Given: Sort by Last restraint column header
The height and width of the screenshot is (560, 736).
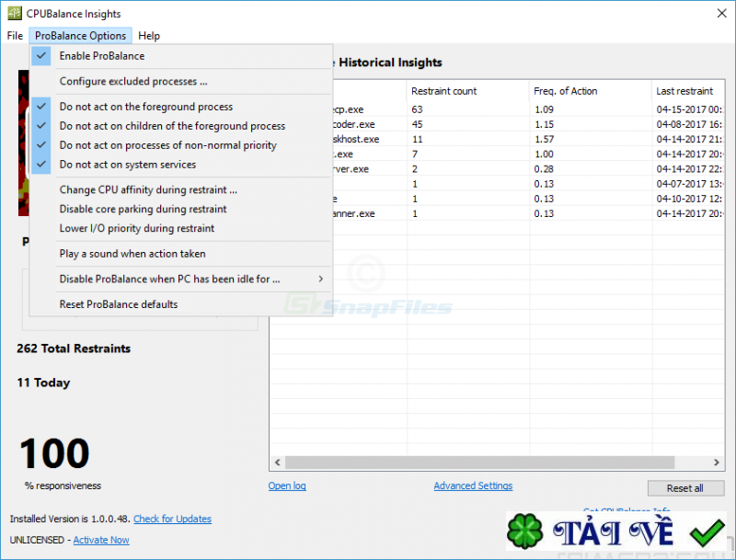Looking at the screenshot, I should pyautogui.click(x=688, y=91).
